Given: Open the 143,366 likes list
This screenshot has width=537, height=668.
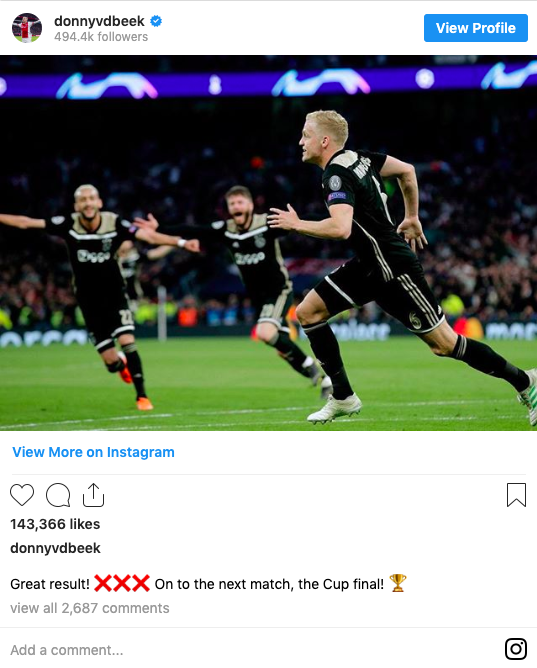Looking at the screenshot, I should (55, 524).
